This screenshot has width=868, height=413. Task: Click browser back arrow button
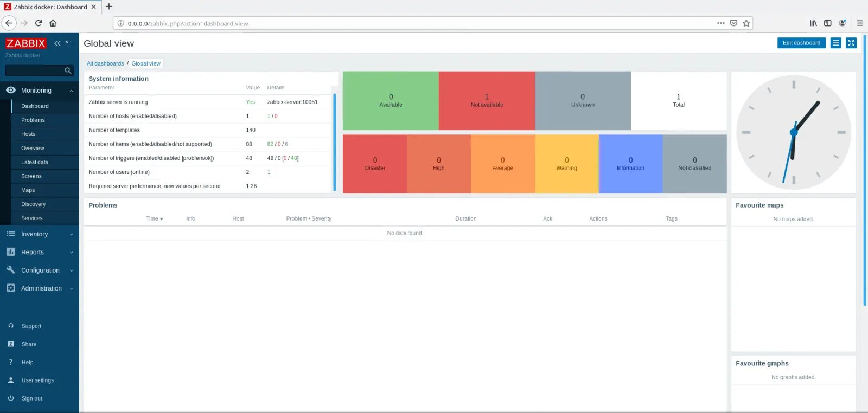pos(9,23)
